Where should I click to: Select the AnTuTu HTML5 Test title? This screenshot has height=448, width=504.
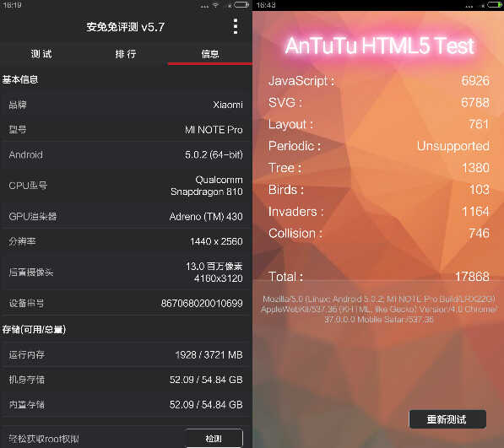pos(380,46)
